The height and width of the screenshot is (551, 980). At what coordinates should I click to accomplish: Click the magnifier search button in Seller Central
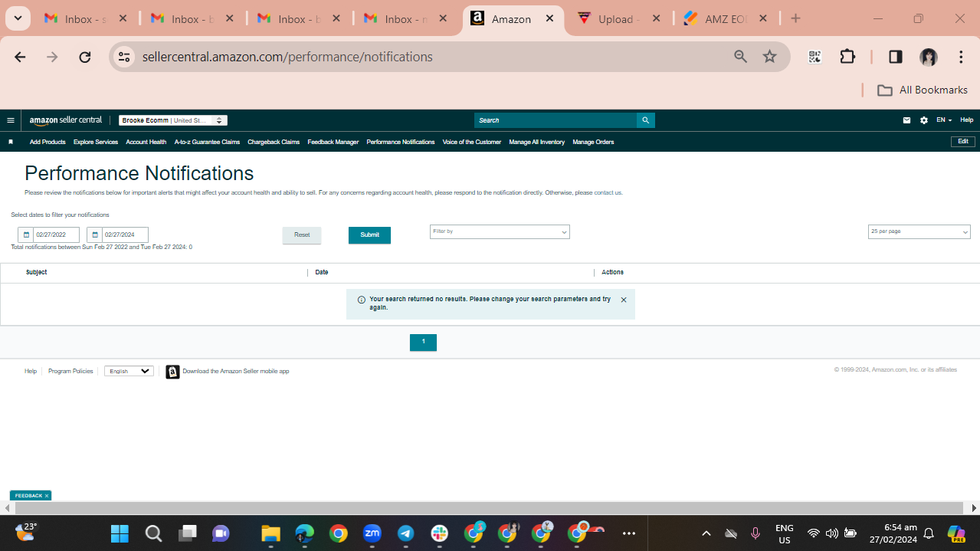pyautogui.click(x=646, y=120)
